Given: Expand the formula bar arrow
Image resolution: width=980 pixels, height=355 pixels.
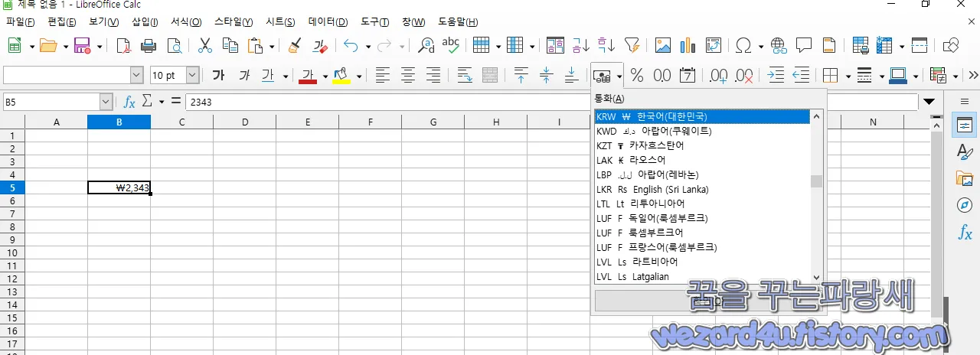Looking at the screenshot, I should [x=929, y=101].
